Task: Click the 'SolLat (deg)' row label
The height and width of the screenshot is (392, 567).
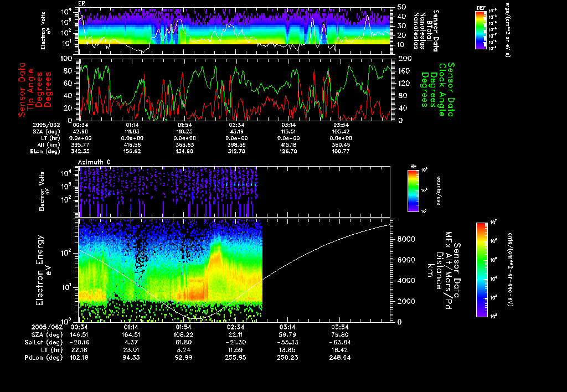Action: (x=43, y=342)
